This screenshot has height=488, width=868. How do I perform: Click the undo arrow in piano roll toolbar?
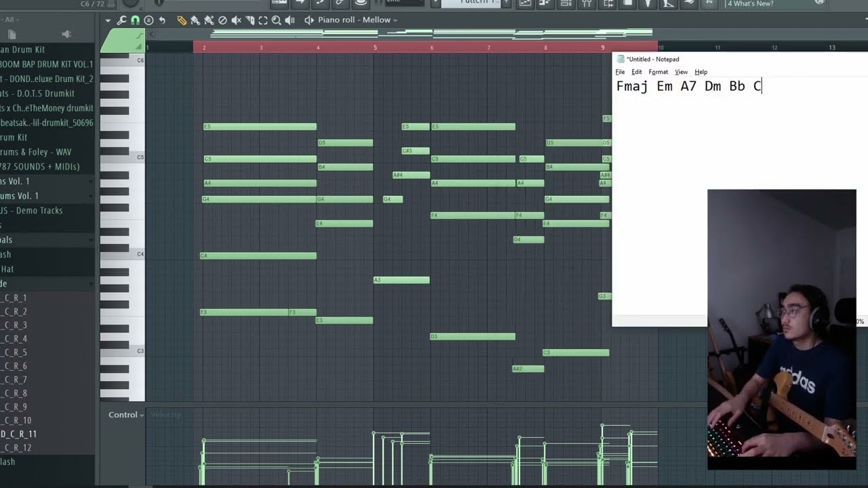162,20
